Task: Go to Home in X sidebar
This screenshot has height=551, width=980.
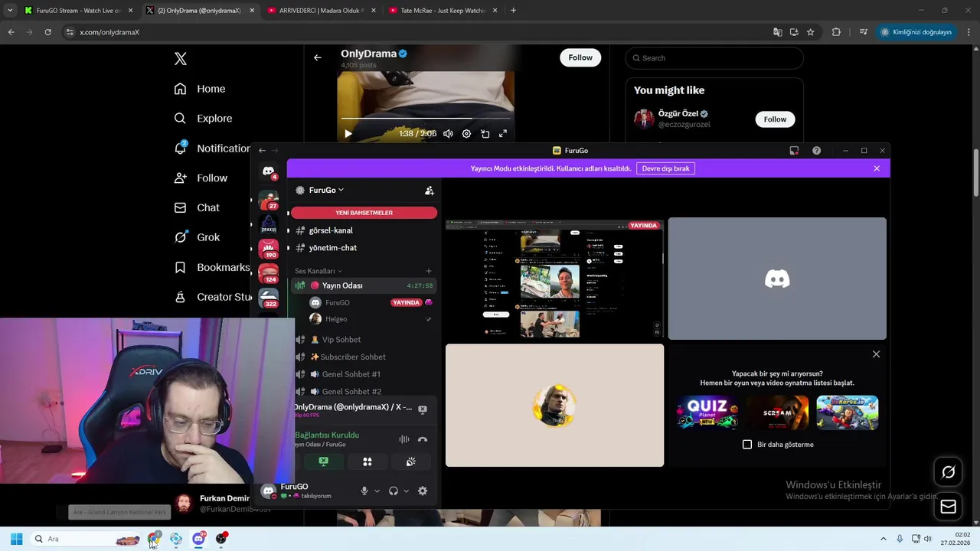Action: 200,89
